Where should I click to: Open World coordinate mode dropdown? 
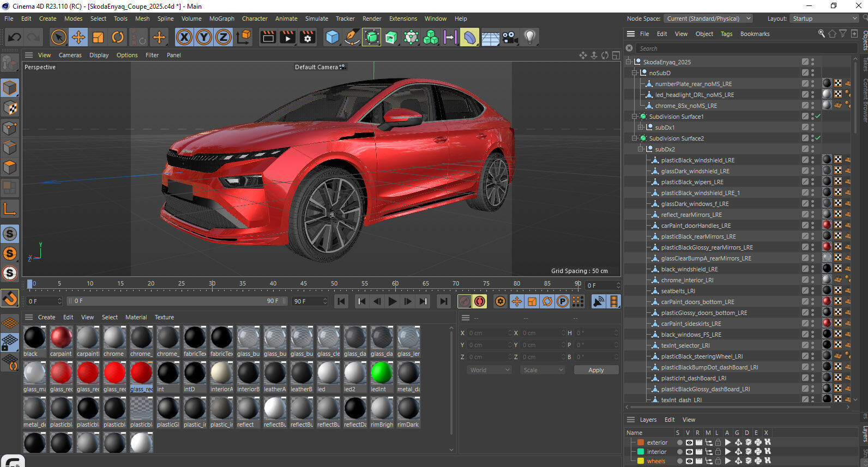(x=489, y=370)
